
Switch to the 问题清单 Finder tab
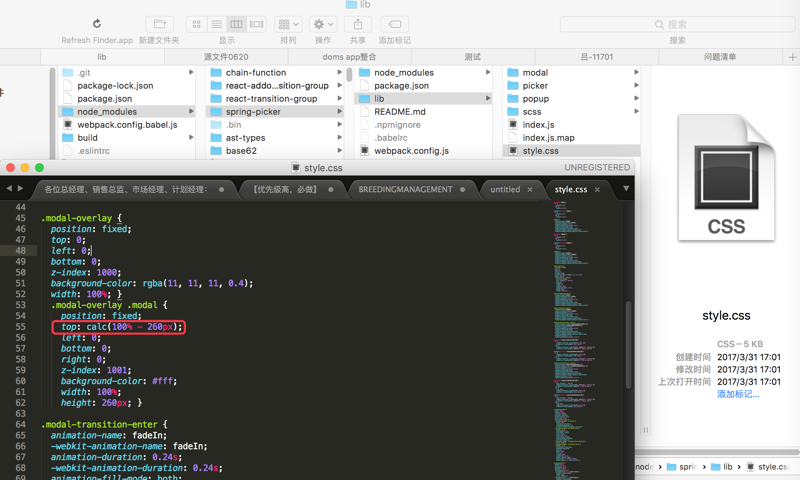point(720,57)
